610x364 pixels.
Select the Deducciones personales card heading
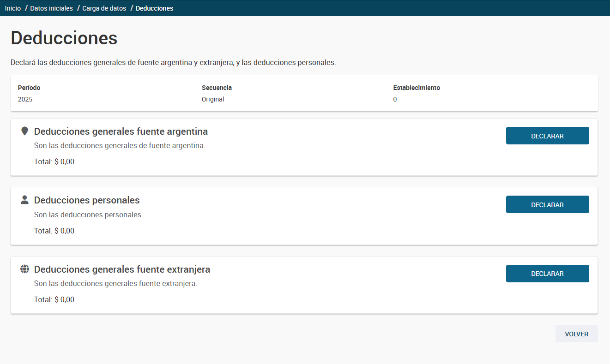click(x=87, y=200)
